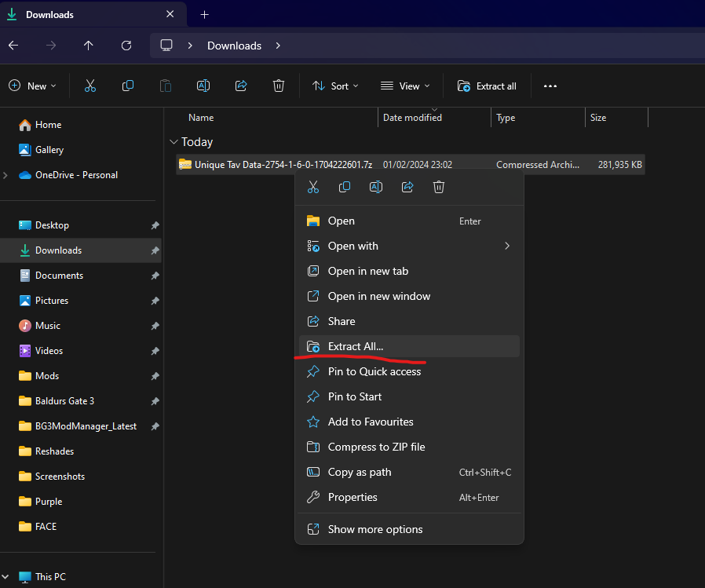Expand the Open with submenu
Viewport: 705px width, 588px height.
(352, 246)
